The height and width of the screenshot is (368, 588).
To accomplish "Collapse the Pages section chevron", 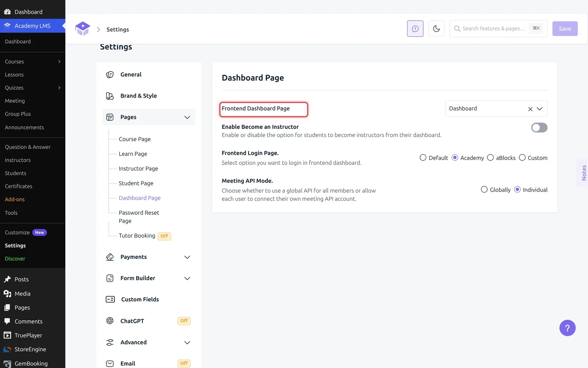I will 187,117.
